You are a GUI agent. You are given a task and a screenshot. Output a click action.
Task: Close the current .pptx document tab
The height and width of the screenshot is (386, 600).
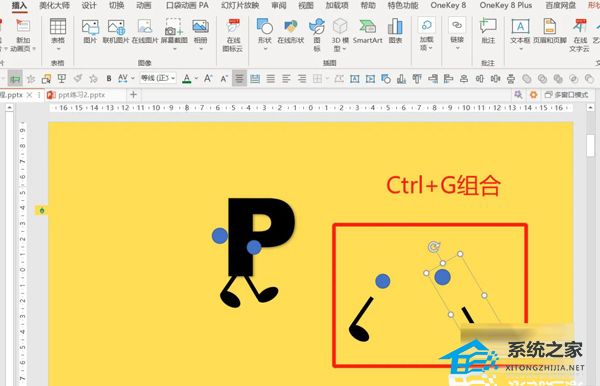(29, 95)
